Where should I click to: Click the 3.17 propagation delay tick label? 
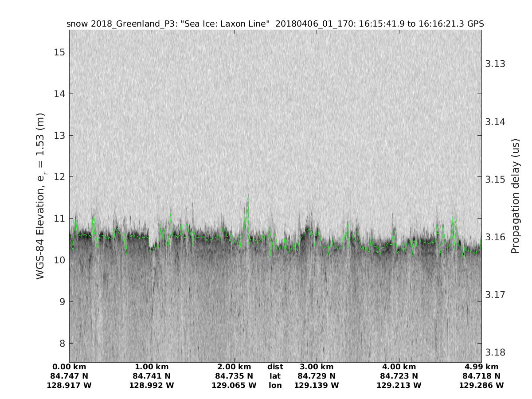[496, 295]
